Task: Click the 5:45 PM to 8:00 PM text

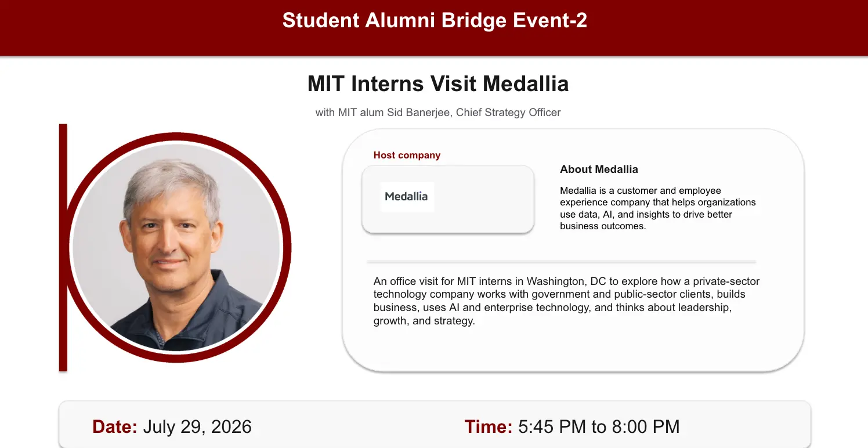Action: click(599, 427)
